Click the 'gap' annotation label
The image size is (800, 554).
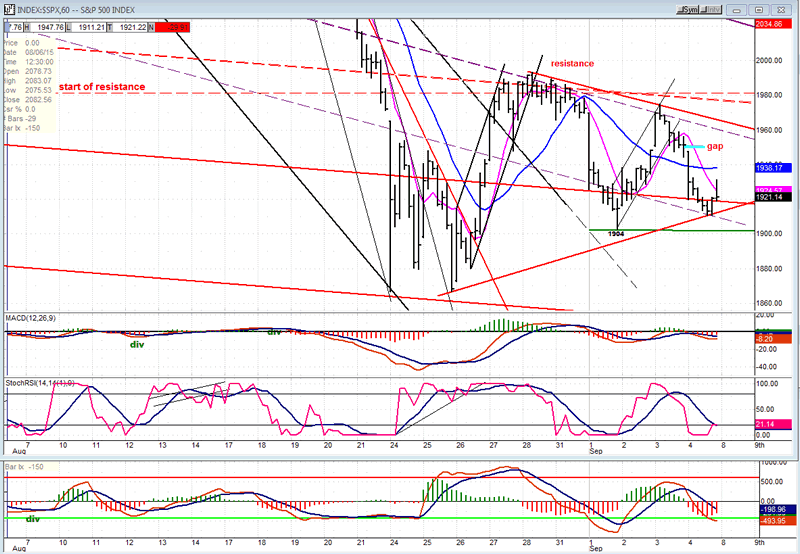[x=714, y=146]
